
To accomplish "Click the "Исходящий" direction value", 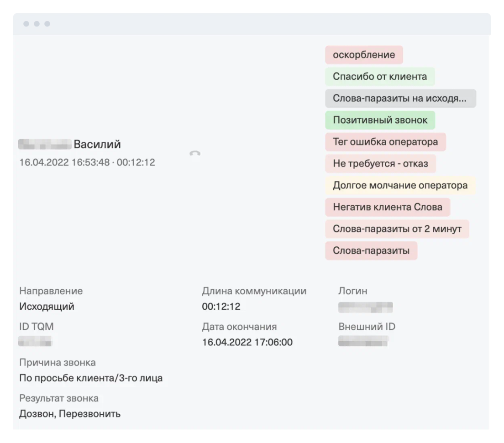I will 47,307.
